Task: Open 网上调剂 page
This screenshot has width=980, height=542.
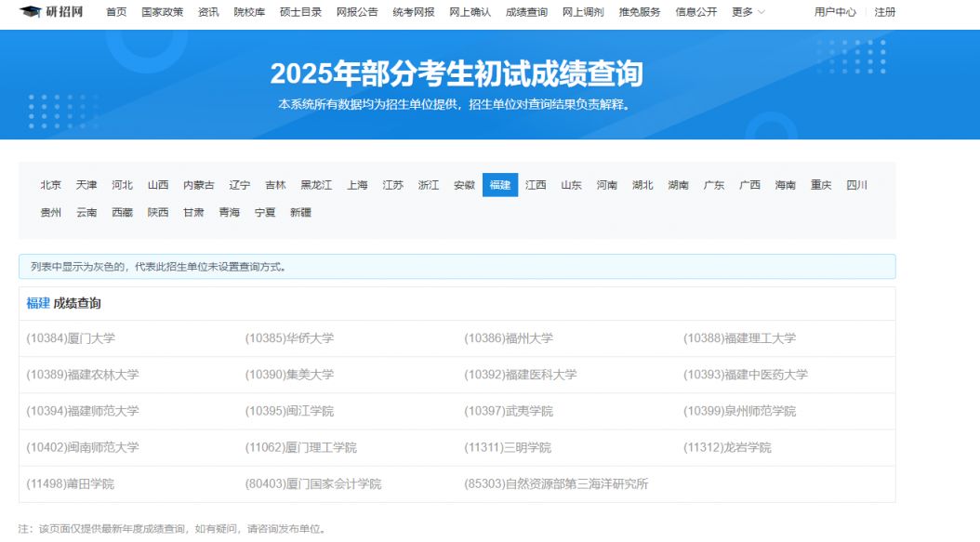Action: pyautogui.click(x=583, y=12)
